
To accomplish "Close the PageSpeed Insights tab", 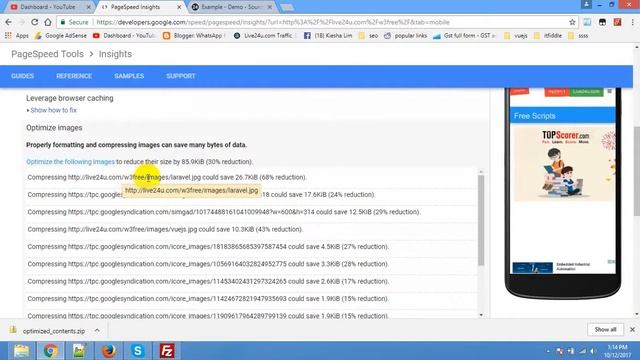I will pos(179,7).
